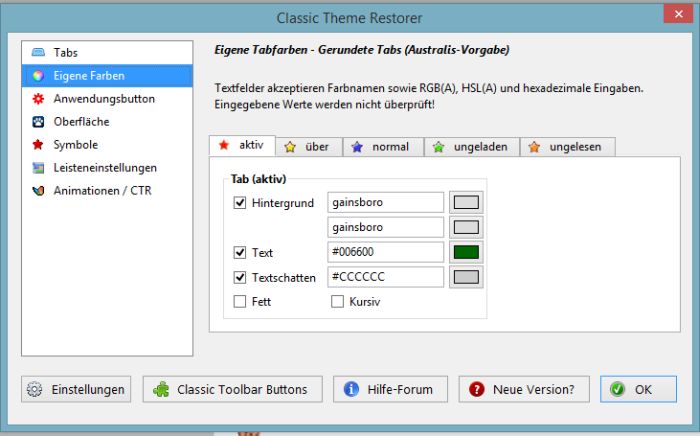Click the gear icon on Einstellungen button

34,389
